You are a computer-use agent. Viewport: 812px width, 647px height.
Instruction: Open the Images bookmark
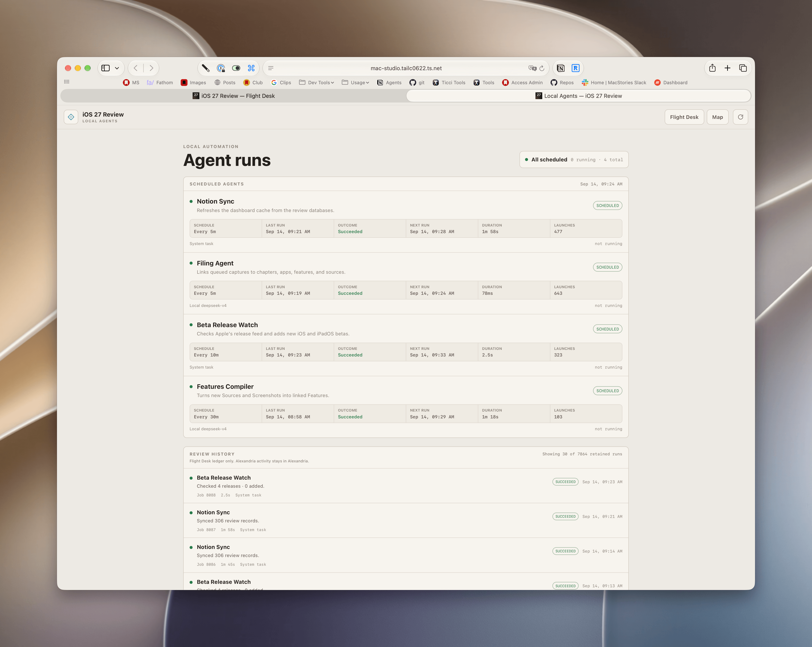[194, 83]
